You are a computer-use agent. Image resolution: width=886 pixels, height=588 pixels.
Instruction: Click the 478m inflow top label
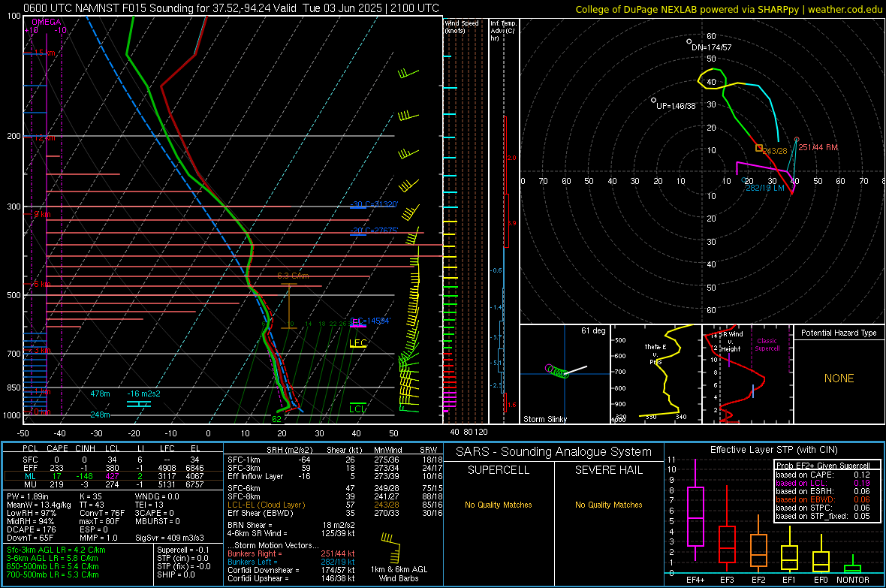100,394
